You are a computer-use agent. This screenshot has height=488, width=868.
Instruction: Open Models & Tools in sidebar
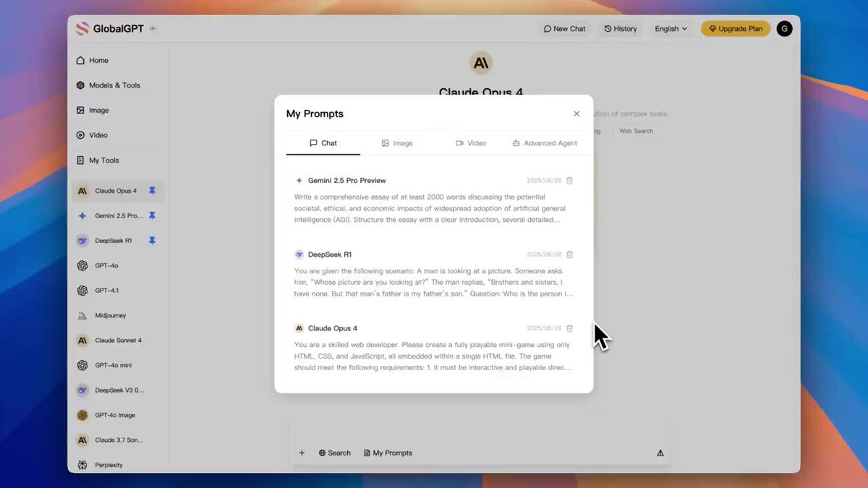109,85
